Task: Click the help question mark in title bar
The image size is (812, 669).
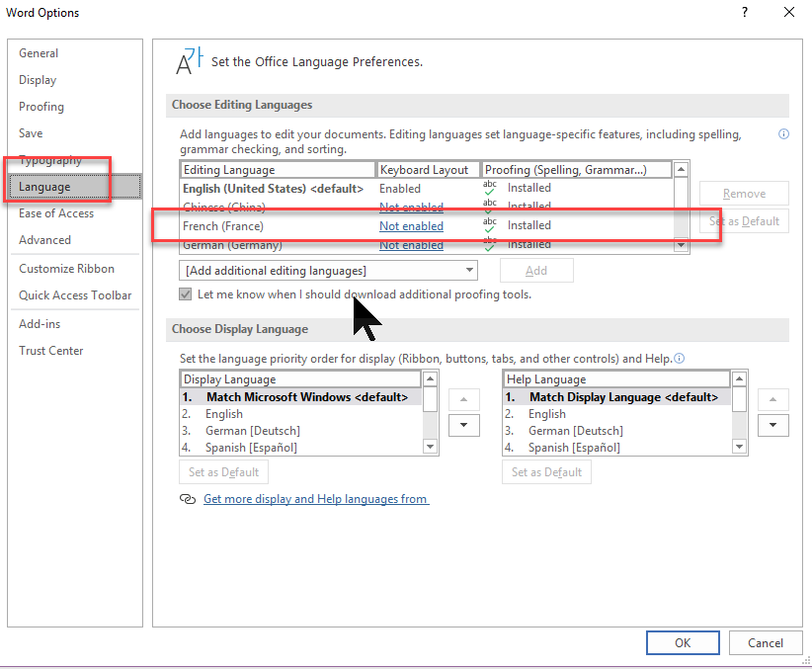Action: coord(744,12)
